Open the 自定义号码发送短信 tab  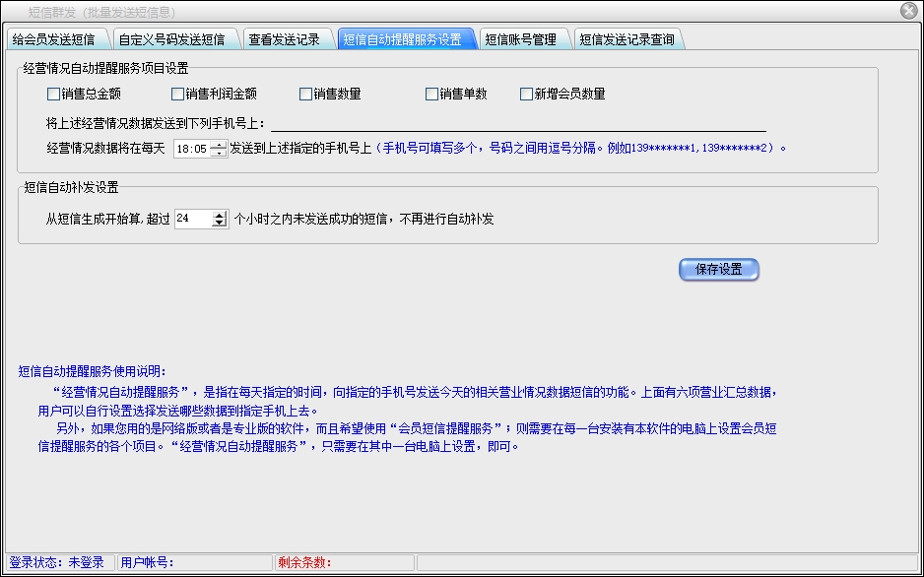click(x=171, y=40)
